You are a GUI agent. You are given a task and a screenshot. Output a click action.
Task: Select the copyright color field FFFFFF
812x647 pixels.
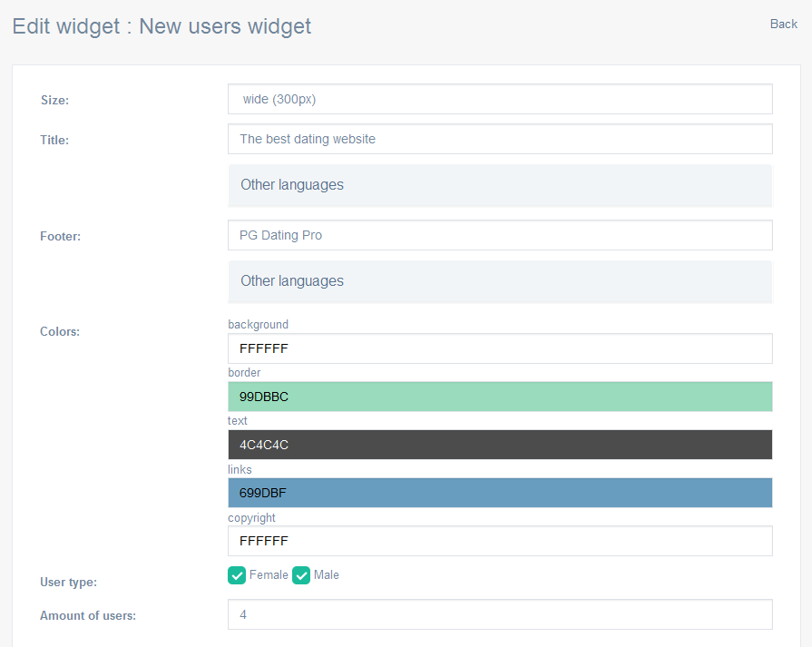(500, 541)
